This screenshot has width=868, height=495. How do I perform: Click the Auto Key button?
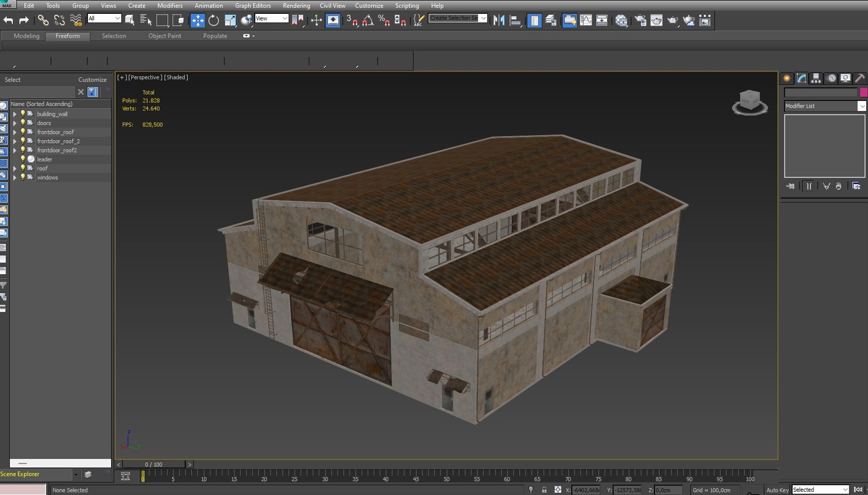pos(777,490)
